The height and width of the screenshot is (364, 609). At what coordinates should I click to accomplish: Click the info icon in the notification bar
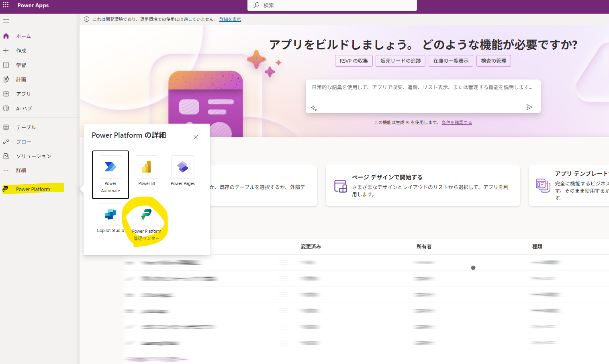point(86,19)
